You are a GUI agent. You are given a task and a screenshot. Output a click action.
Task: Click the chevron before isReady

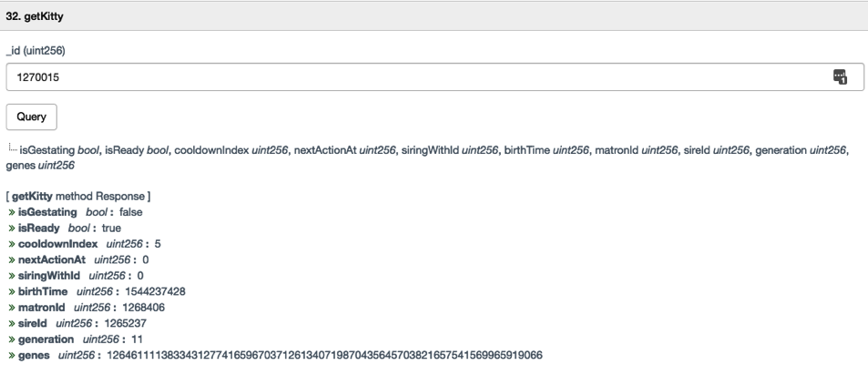click(x=11, y=227)
